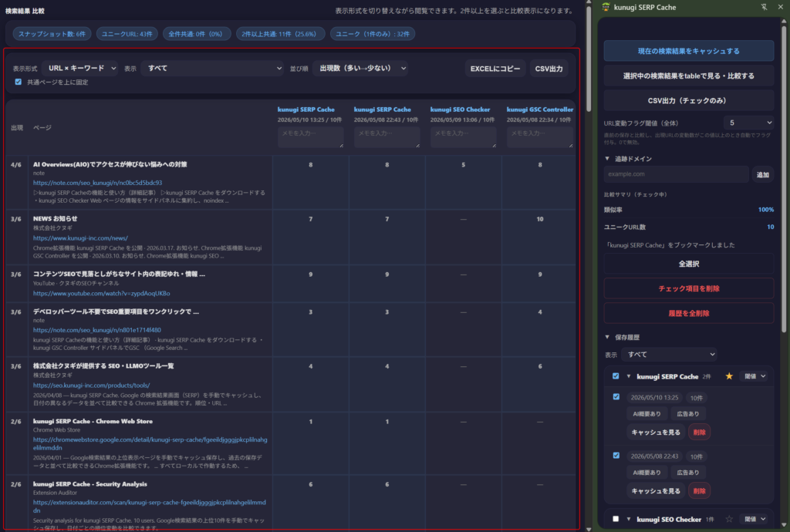Click 現在の検索結果をキャッシュする button

pos(689,51)
